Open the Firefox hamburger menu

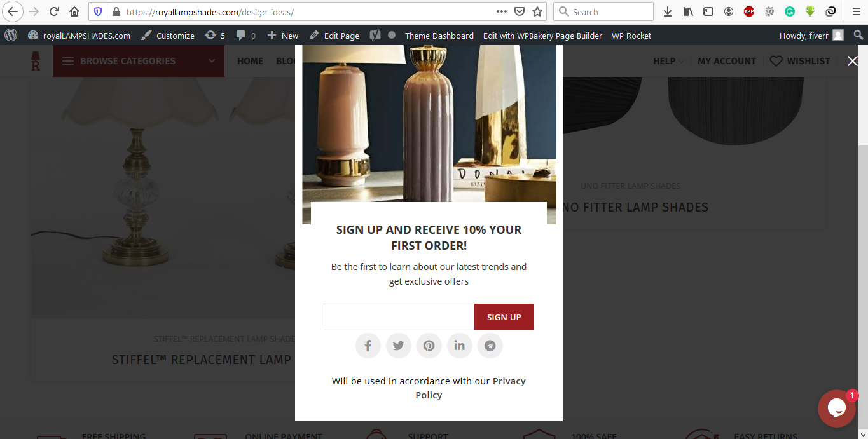(x=856, y=11)
